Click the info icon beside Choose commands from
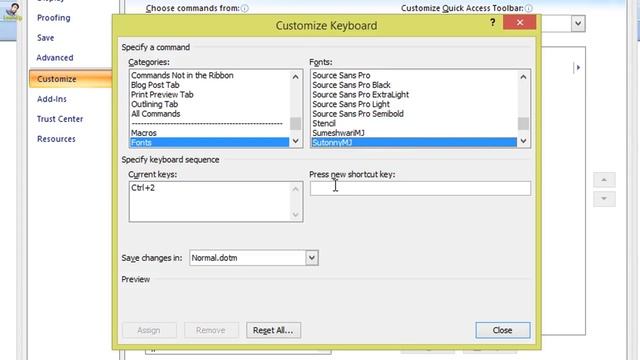This screenshot has height=360, width=640. coord(244,8)
